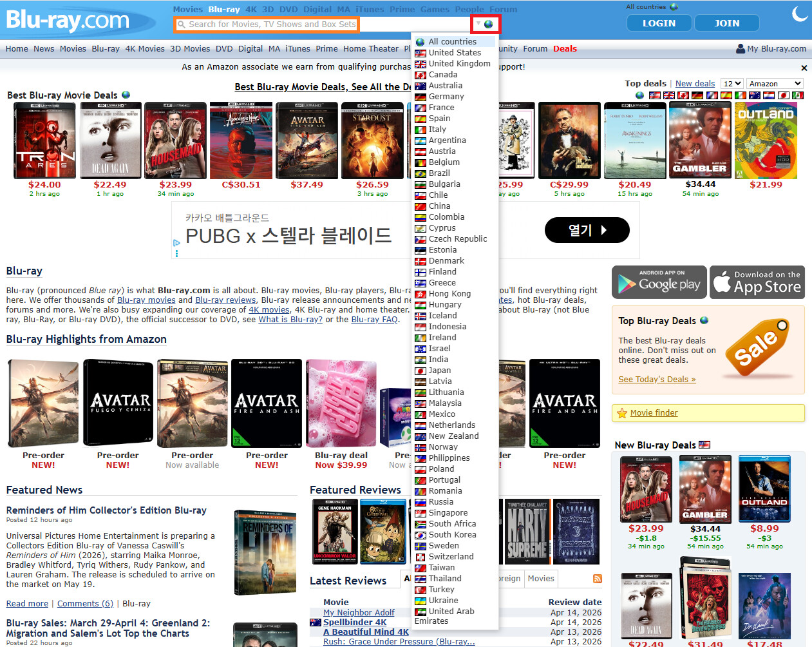Screen dimensions: 812x647
Task: Choose United States in the country list
Action: tap(455, 52)
